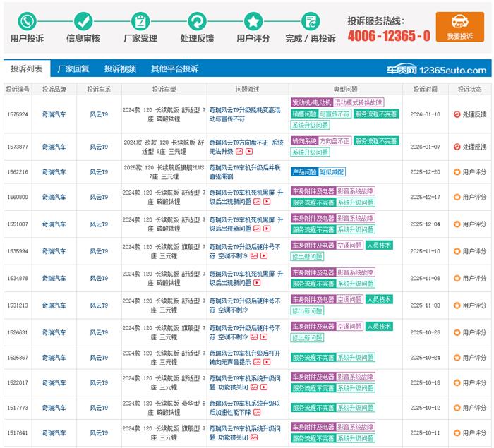This screenshot has width=494, height=448.
Task: Open video icon on complaint 1573877
Action: tap(249, 152)
